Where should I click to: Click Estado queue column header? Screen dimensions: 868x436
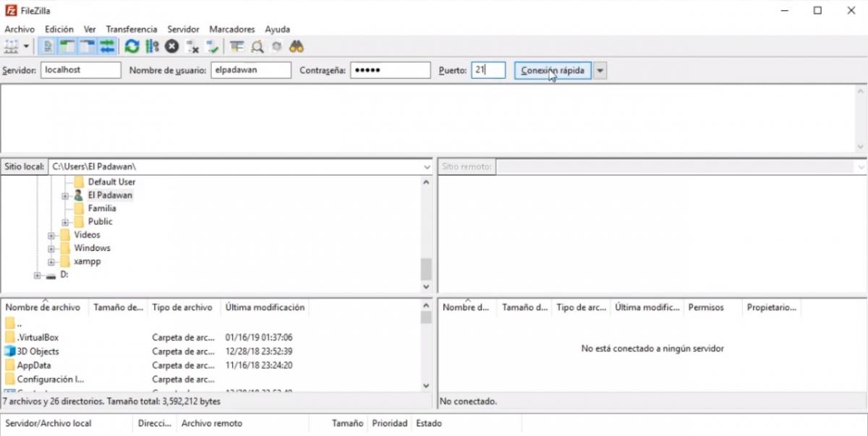point(429,423)
